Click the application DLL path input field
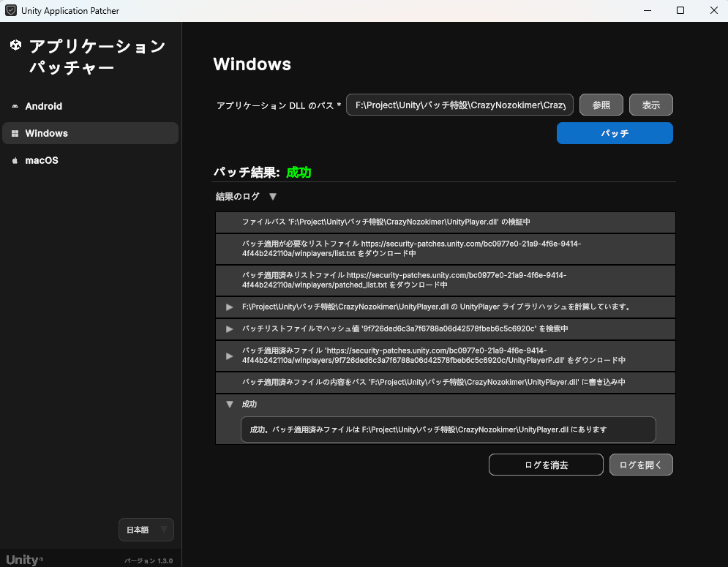 (x=459, y=105)
